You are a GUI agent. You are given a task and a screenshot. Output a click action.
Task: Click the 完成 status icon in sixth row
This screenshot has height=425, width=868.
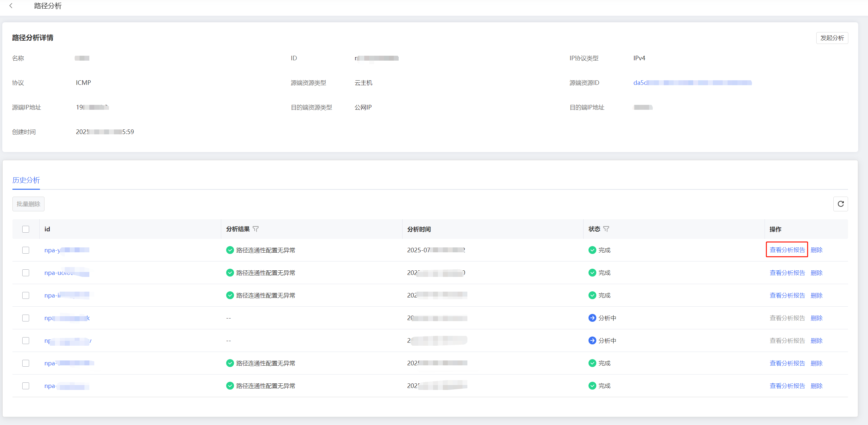coord(592,363)
